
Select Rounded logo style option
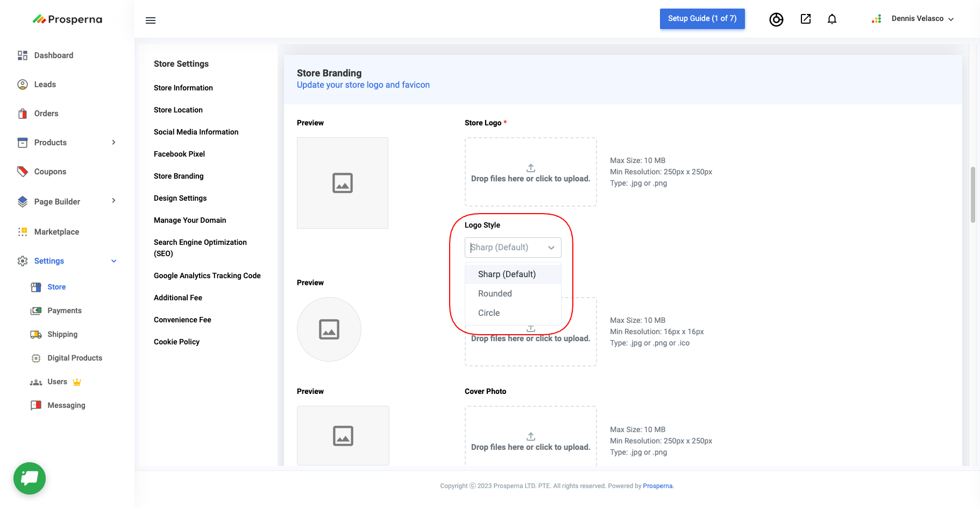pyautogui.click(x=495, y=293)
